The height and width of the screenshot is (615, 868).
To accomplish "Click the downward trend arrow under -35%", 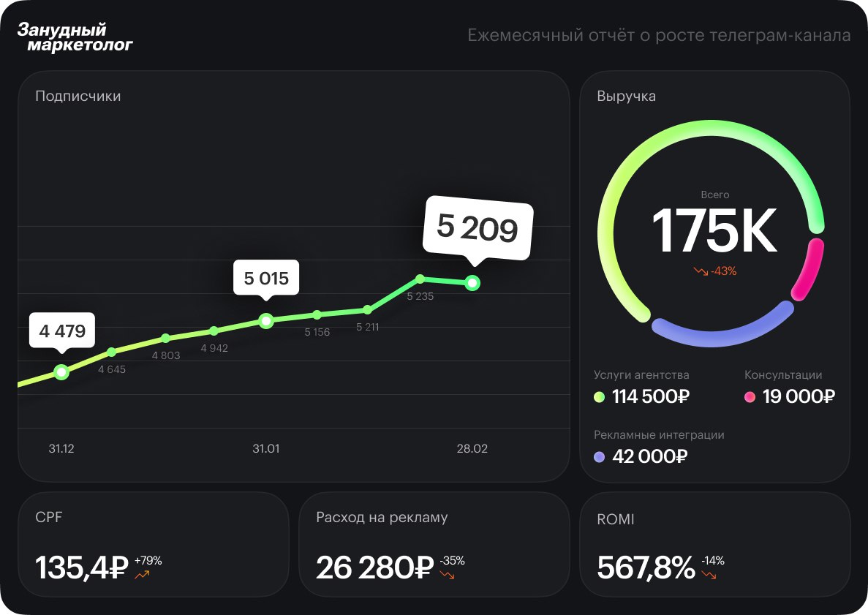I will coord(447,575).
